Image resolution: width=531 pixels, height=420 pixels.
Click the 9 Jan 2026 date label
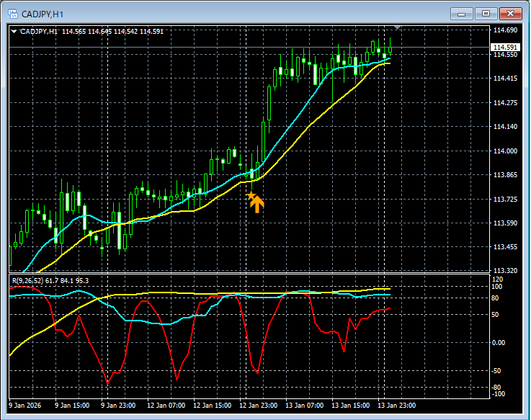[25, 406]
